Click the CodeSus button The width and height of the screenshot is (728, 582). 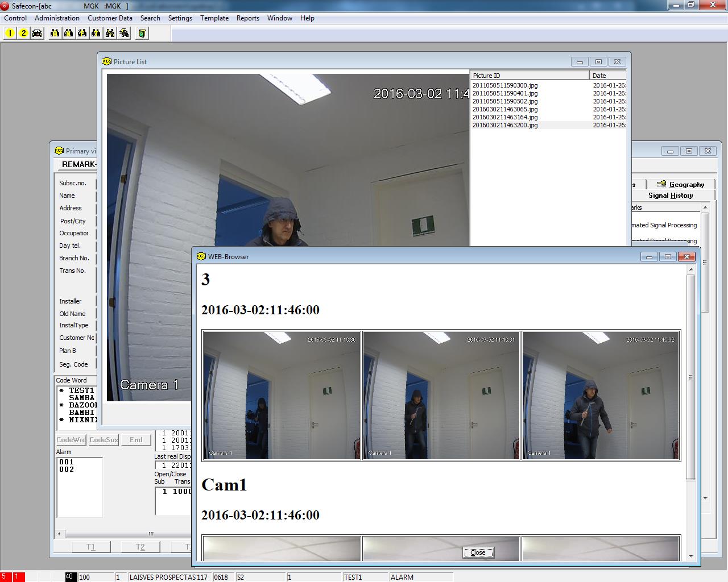(x=104, y=440)
